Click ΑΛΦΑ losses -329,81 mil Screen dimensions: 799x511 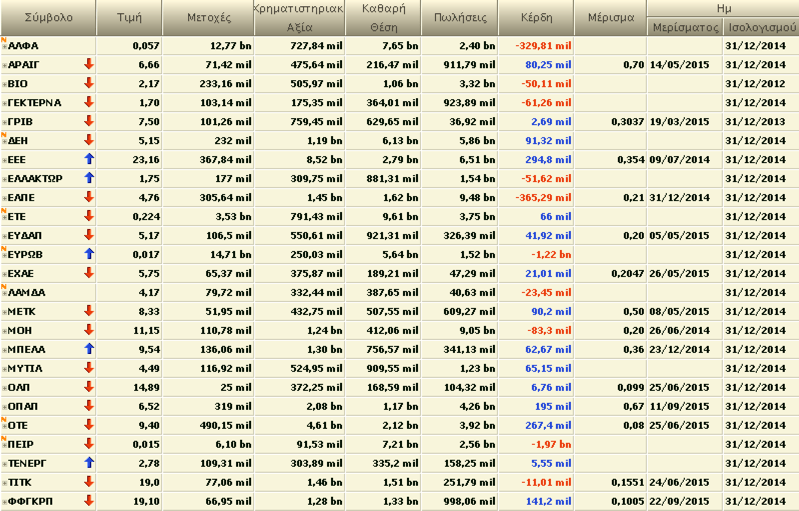543,46
